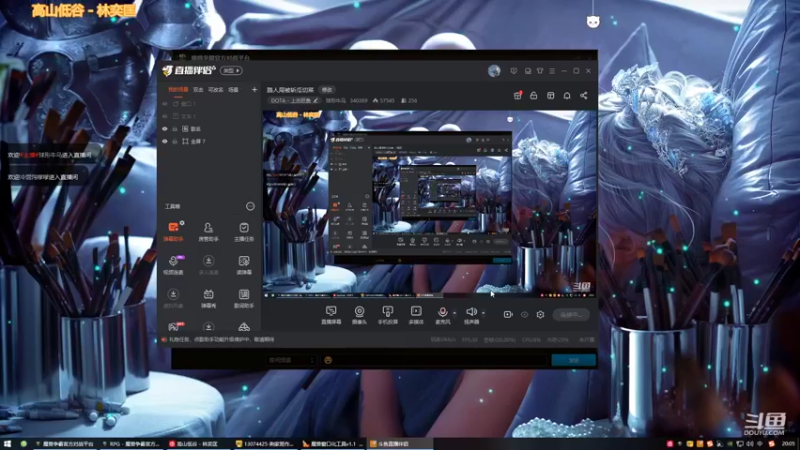Toggle visibility of the 全屏 source
This screenshot has height=450, width=800.
pyautogui.click(x=165, y=141)
